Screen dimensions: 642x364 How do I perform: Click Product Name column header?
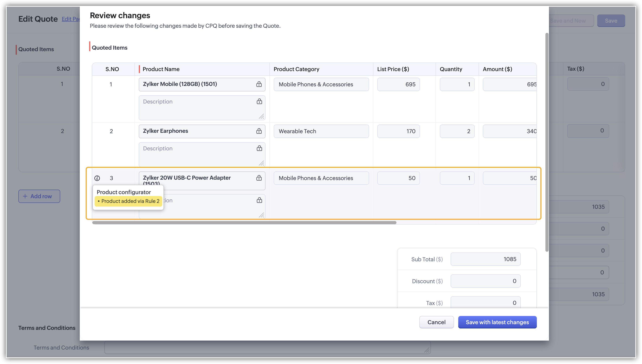(161, 69)
